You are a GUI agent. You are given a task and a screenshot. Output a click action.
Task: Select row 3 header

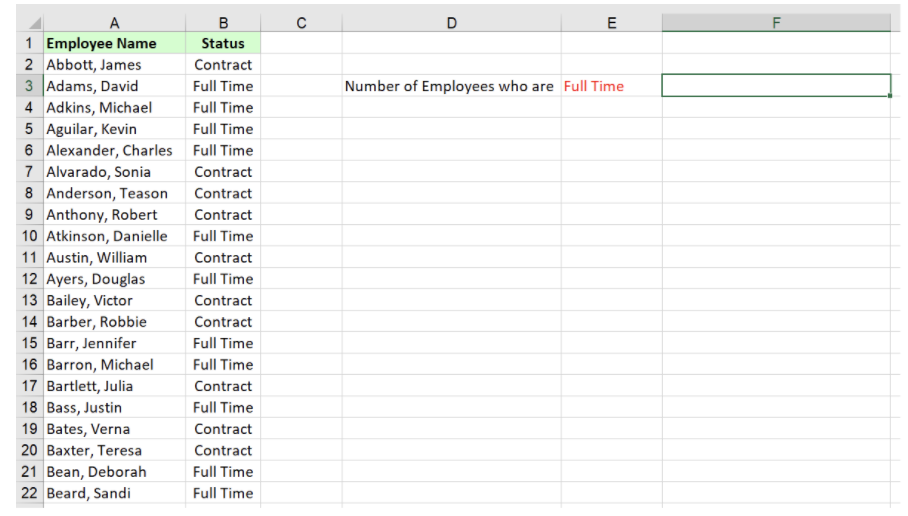tap(29, 86)
